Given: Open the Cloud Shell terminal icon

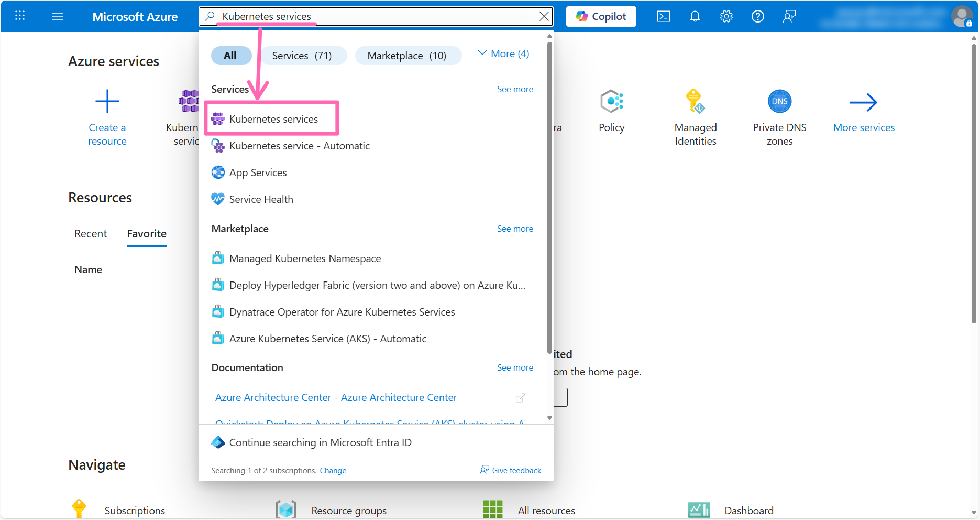Looking at the screenshot, I should click(x=663, y=17).
